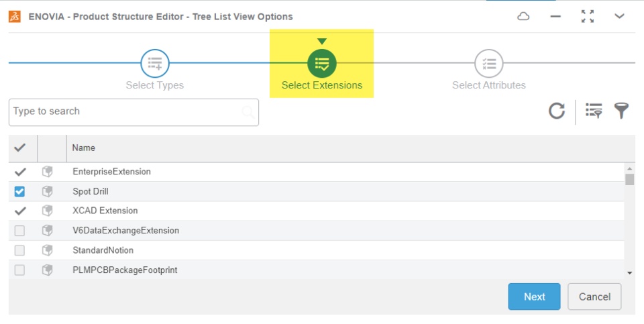Click the Type to search field

tap(126, 112)
